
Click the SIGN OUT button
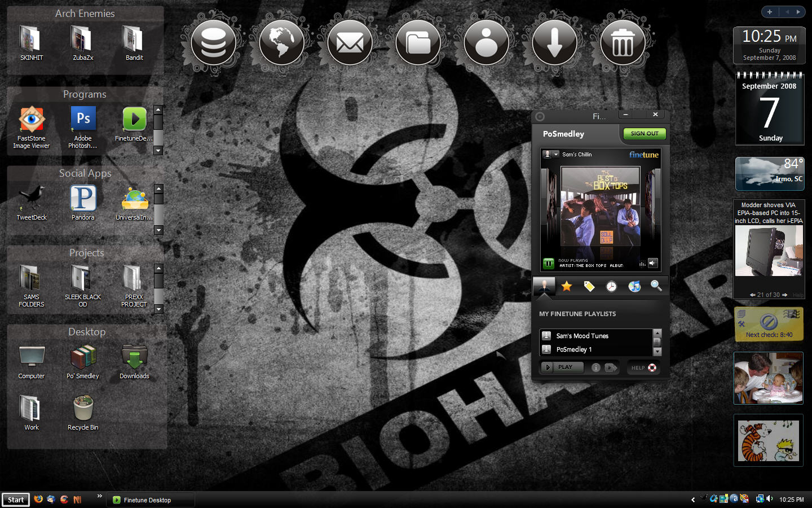click(645, 134)
